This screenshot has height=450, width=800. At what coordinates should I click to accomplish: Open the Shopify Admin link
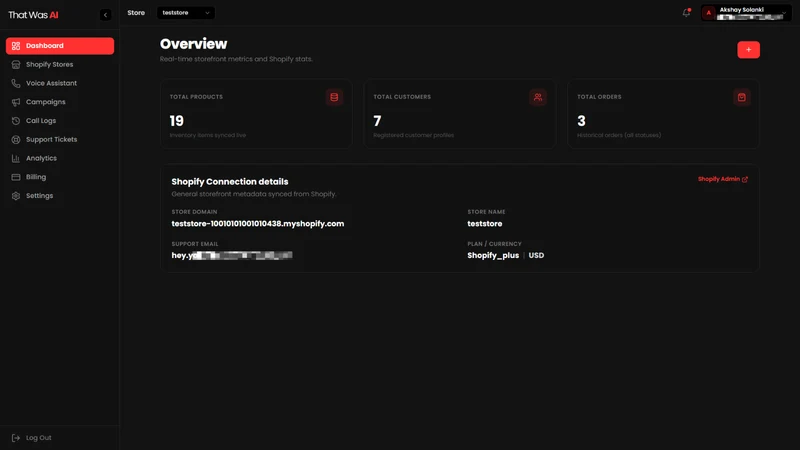coord(722,179)
